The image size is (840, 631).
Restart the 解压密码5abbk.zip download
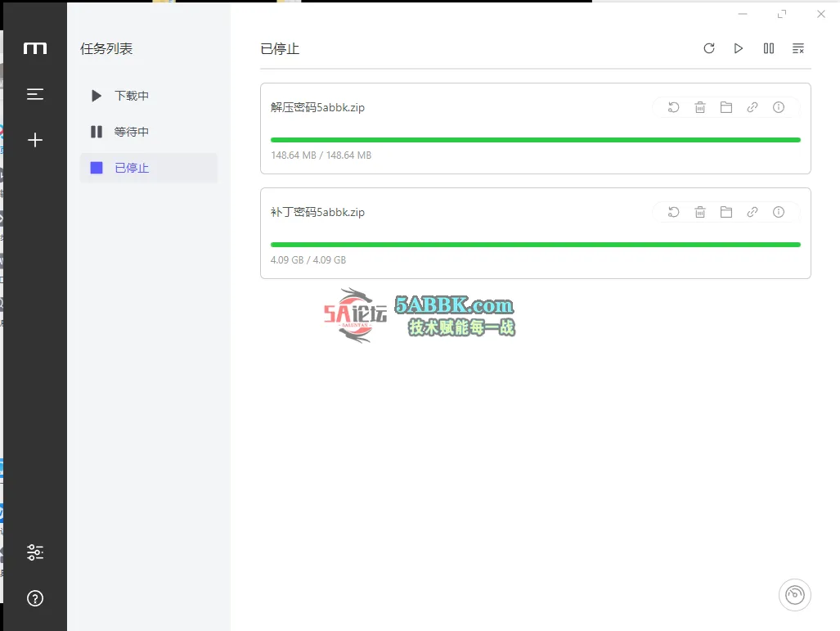[674, 107]
